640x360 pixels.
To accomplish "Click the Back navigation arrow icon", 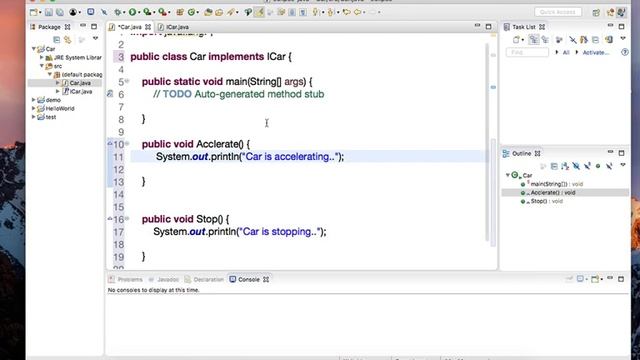I will pyautogui.click(x=358, y=12).
